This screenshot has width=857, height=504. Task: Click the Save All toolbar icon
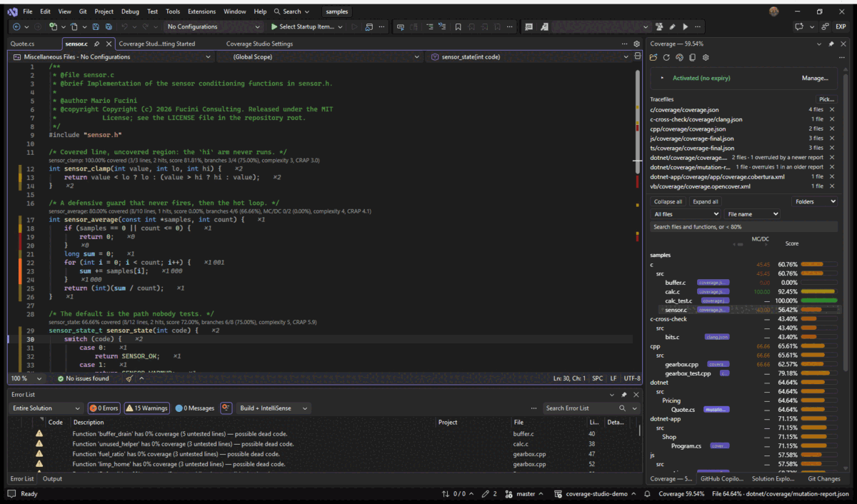(108, 26)
